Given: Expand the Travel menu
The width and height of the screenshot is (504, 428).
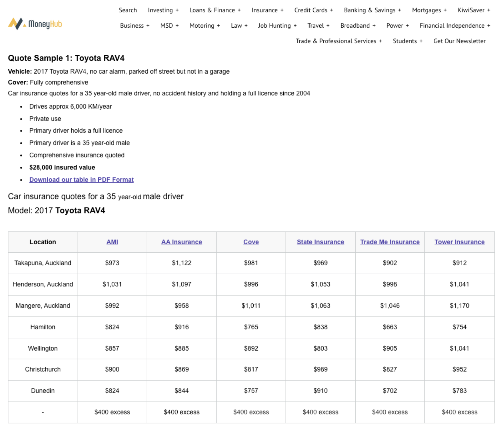Looking at the screenshot, I should click(x=318, y=25).
